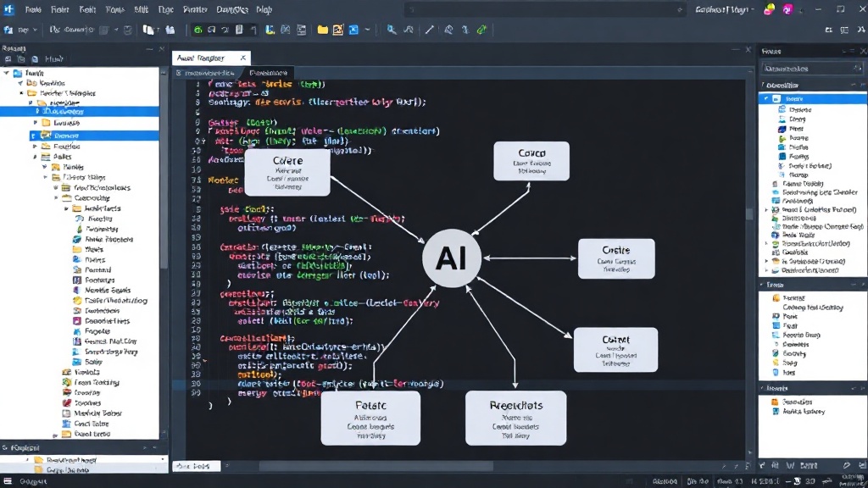Select the 'Covco' box in the diagram
Screen dimensions: 868x488
(x=531, y=161)
